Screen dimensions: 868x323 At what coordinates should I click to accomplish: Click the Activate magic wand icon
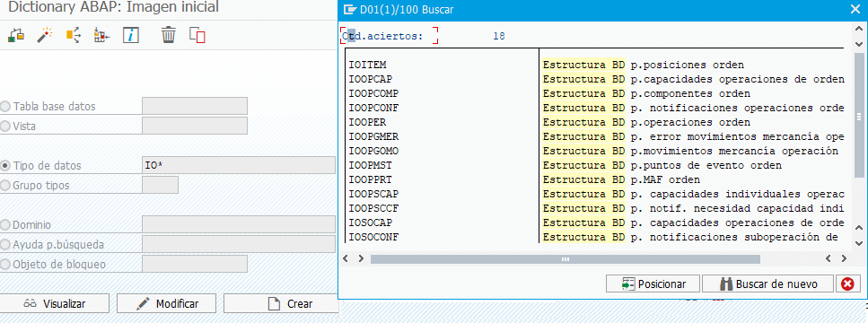tap(44, 36)
